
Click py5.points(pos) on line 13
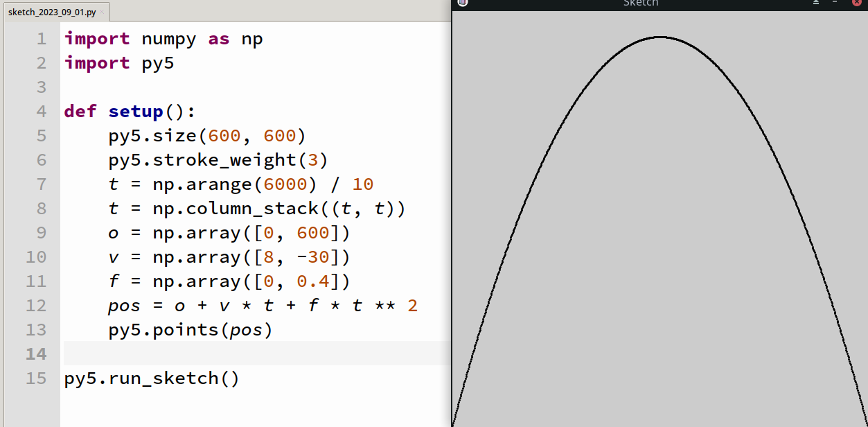point(190,329)
